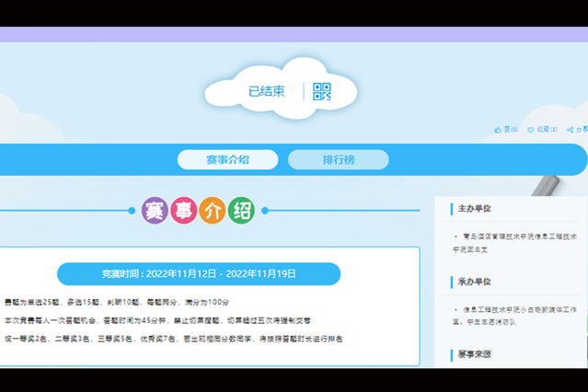Image resolution: width=588 pixels, height=392 pixels.
Task: Click the orange 介 circle badge
Action: 213,211
